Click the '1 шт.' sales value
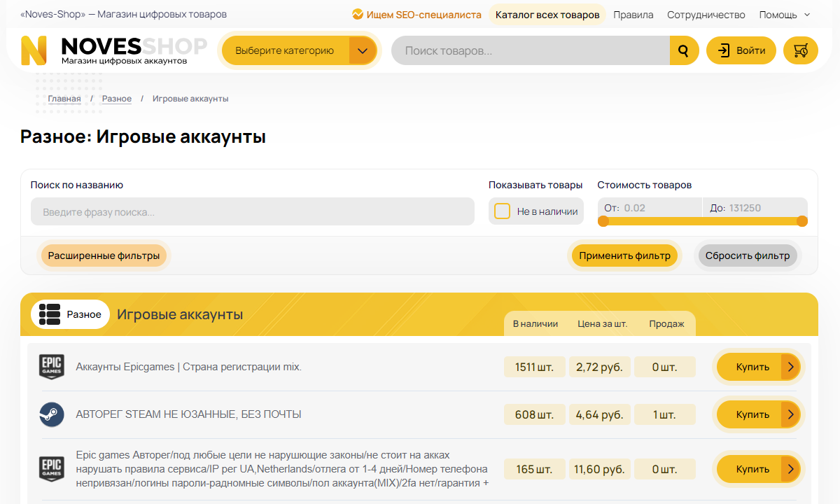The height and width of the screenshot is (504, 840). click(665, 414)
